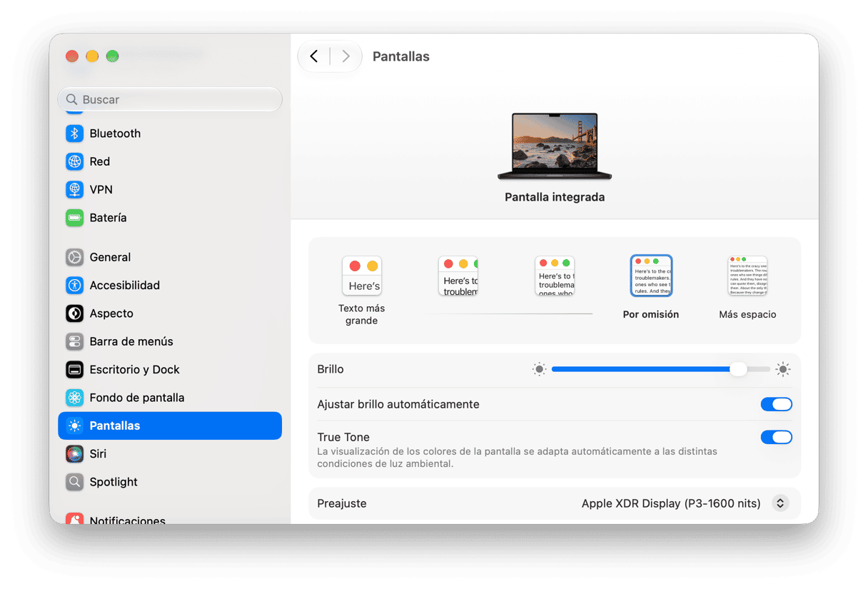Click the Notificaciones bell icon
868x589 pixels.
[x=75, y=519]
